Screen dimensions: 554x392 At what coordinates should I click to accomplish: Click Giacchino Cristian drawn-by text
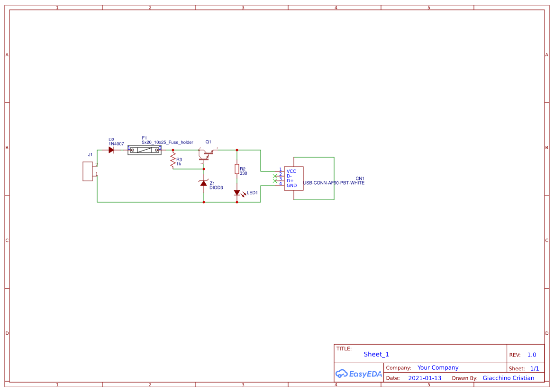[x=509, y=378]
